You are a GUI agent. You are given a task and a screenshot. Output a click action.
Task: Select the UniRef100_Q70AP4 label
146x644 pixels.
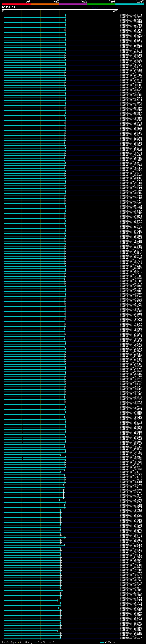point(131,572)
